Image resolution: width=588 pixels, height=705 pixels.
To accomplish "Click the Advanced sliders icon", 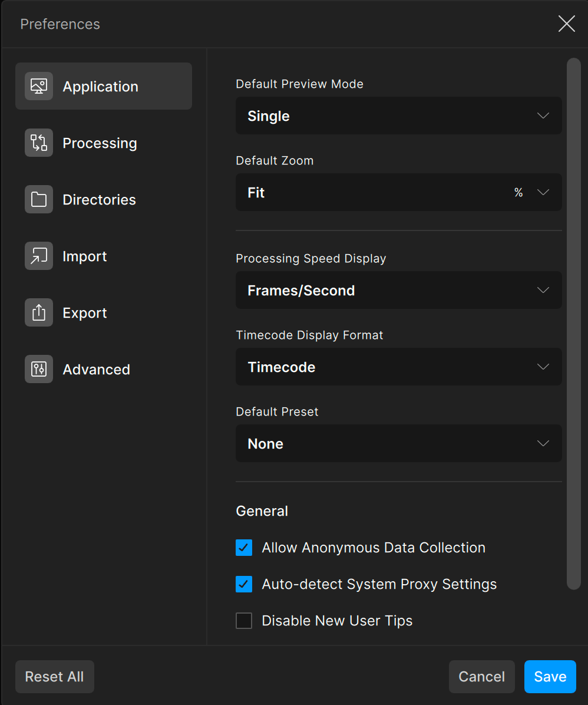I will pyautogui.click(x=39, y=369).
